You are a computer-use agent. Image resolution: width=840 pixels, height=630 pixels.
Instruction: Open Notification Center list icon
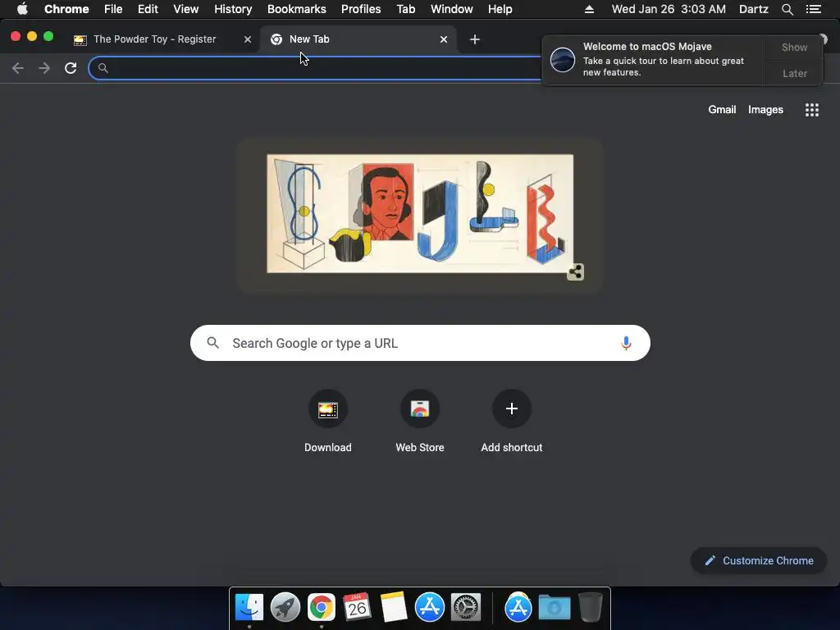[814, 9]
